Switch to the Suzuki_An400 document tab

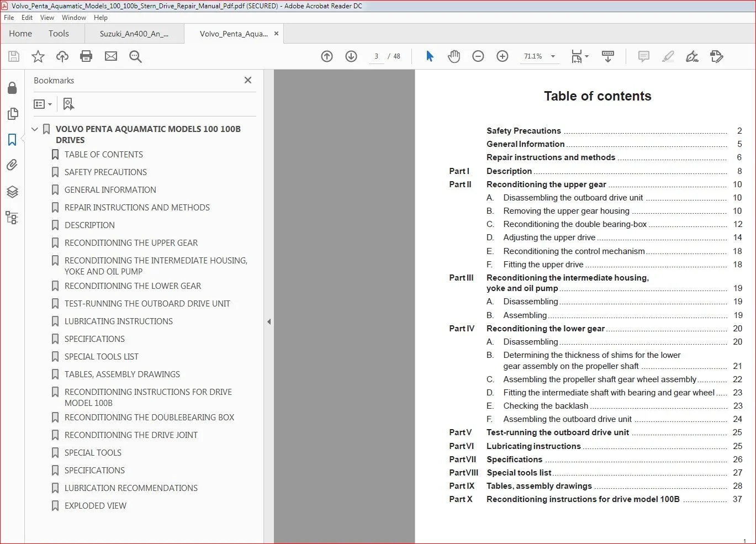[134, 34]
